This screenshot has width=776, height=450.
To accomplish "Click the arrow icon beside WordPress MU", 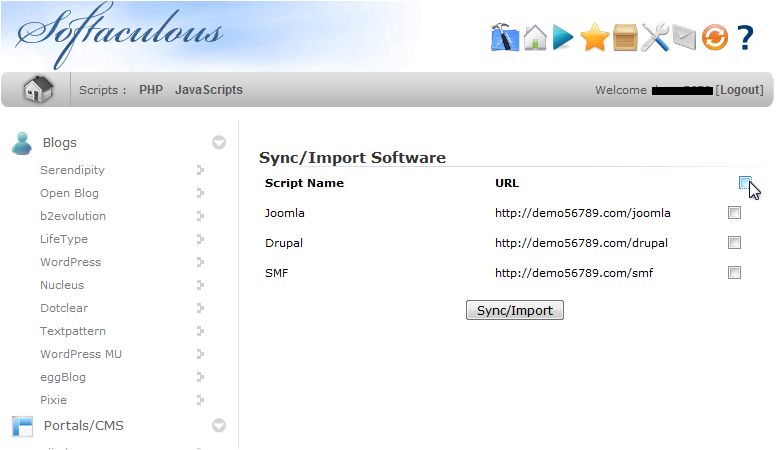I will (200, 354).
